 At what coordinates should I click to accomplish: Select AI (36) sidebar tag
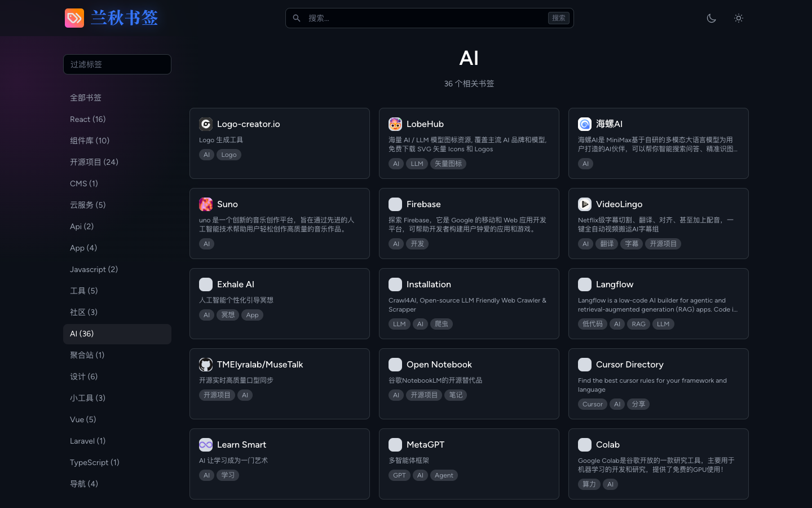(x=117, y=334)
